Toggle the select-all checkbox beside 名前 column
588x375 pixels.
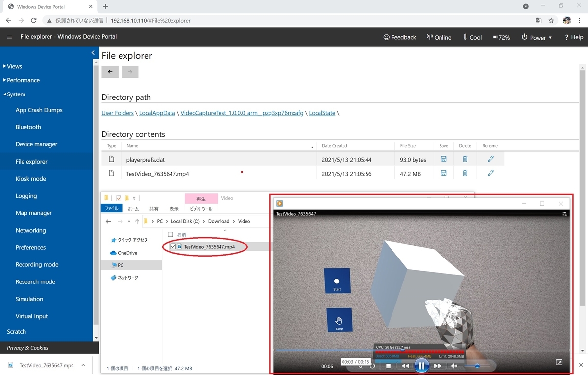point(170,234)
